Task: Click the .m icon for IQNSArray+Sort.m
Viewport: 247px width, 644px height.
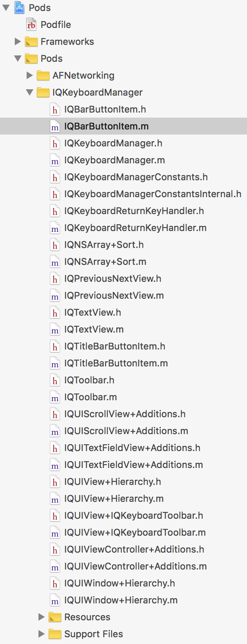Action: pos(55,261)
